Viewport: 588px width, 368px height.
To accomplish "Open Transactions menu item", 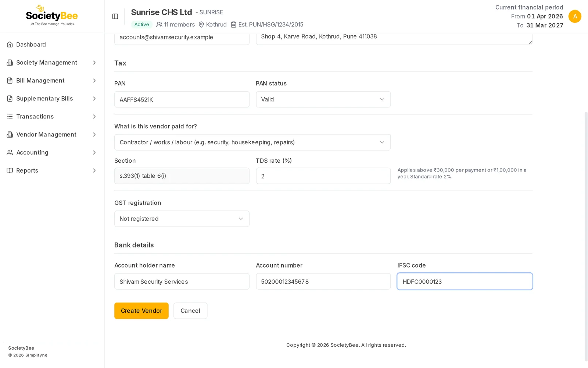I will 52,117.
